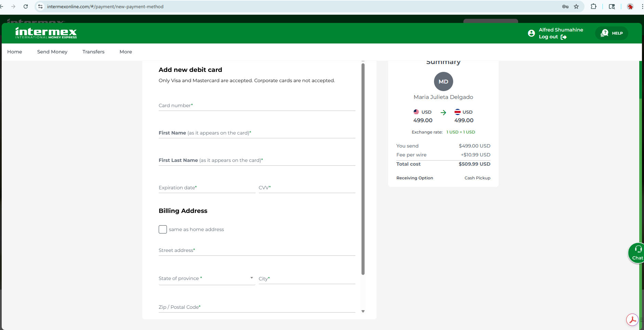Viewport: 644px width, 330px height.
Task: Click the form scrollbar down arrow
Action: tap(363, 311)
